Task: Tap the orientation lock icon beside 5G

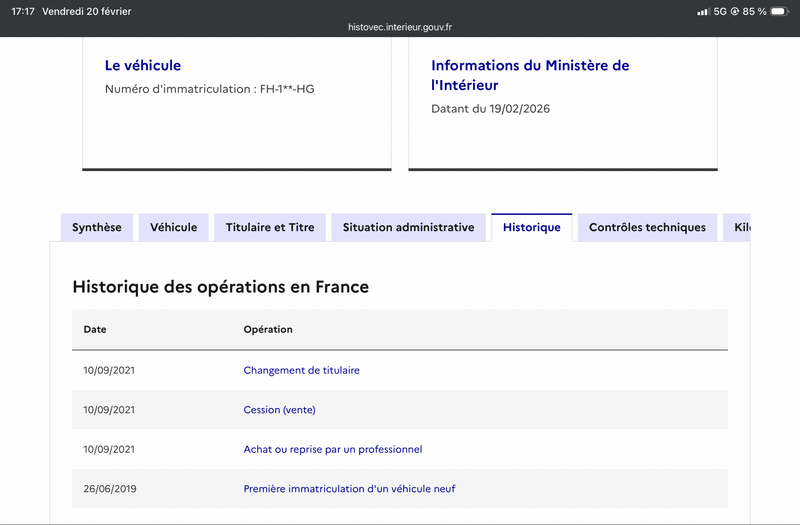Action: tap(735, 11)
